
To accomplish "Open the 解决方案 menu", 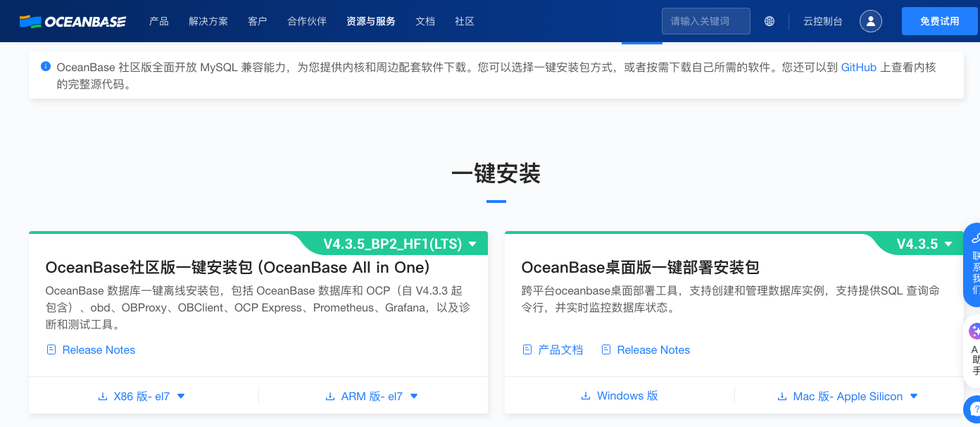I will (208, 21).
